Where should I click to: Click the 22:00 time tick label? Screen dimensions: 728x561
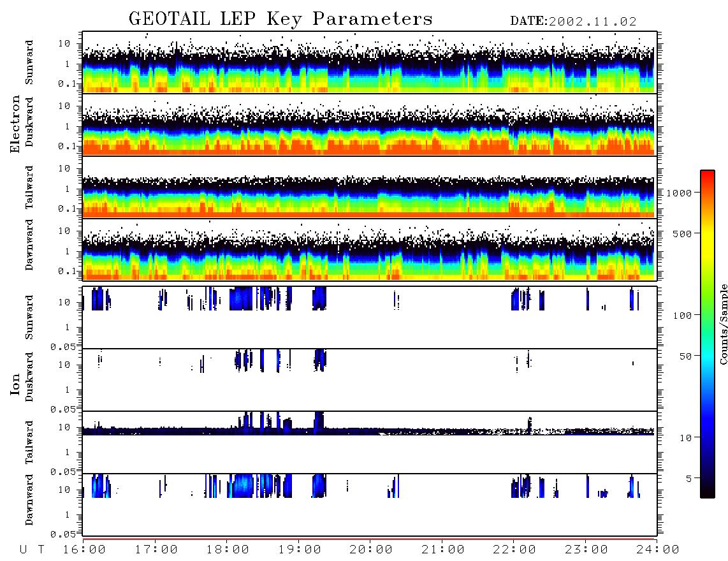(514, 550)
